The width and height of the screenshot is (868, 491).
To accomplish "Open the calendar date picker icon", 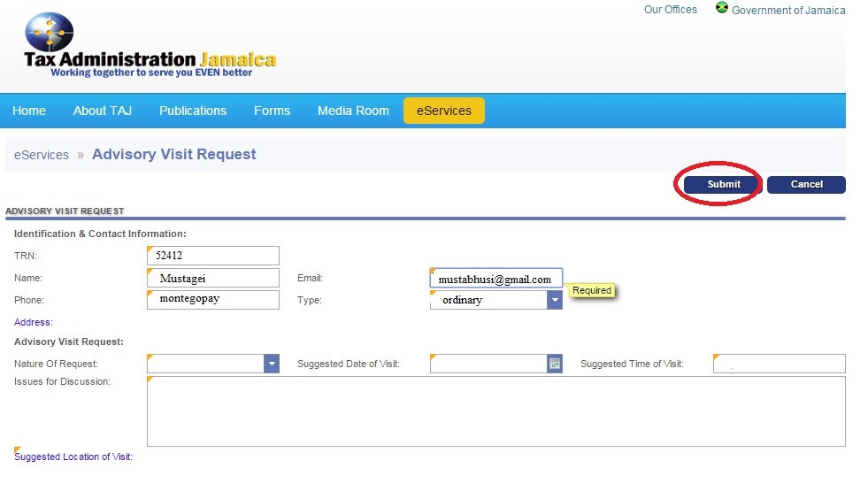I will tap(555, 364).
